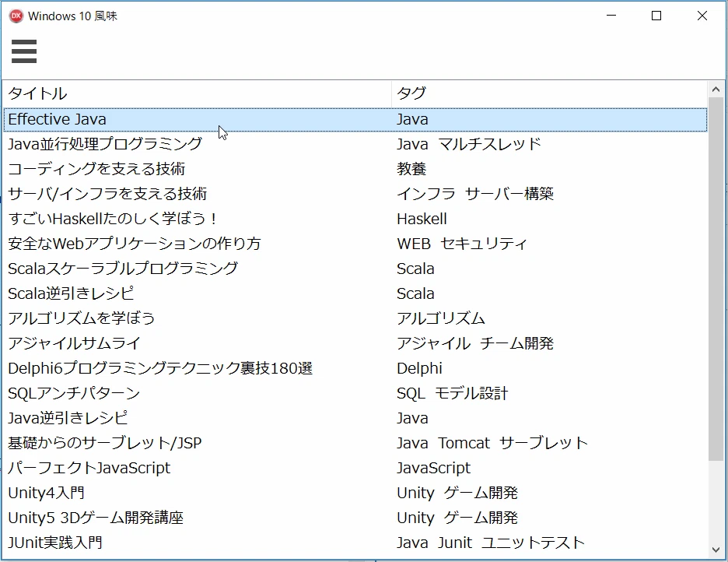
Task: Select 安全なWebアプリケーションの作り方 row
Action: point(355,244)
